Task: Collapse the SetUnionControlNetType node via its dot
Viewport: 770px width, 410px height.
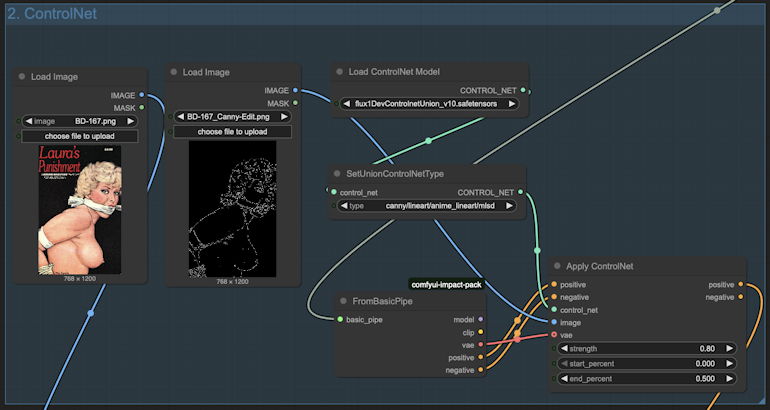Action: 340,173
